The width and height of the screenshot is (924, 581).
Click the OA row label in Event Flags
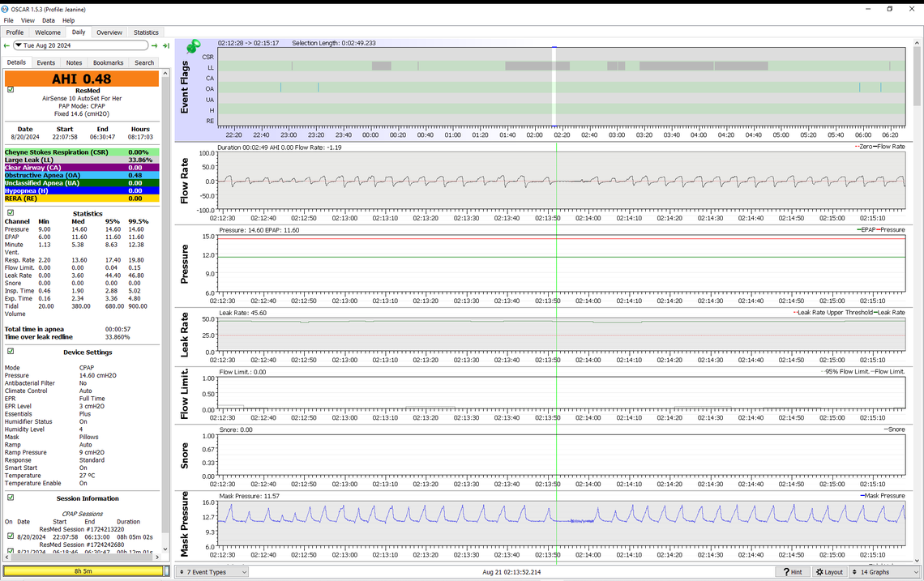tap(210, 89)
